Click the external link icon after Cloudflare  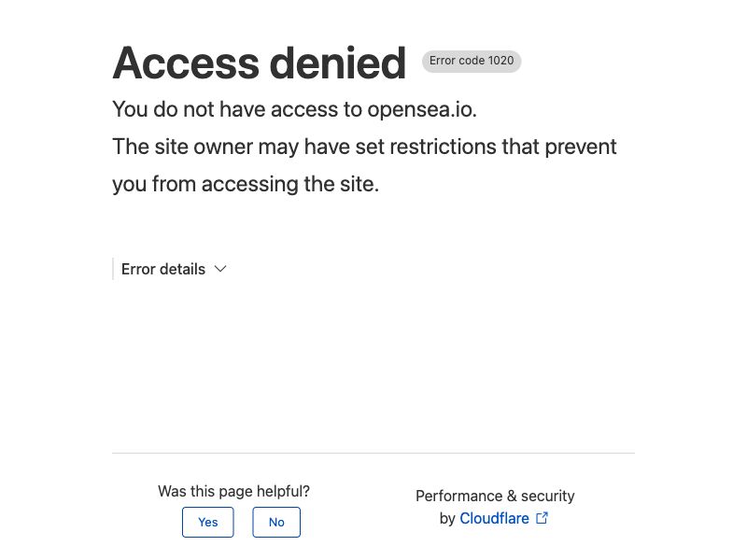[x=542, y=518]
